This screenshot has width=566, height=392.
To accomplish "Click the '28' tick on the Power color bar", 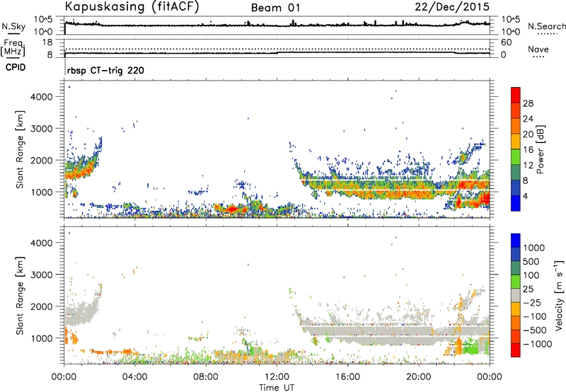I will [x=528, y=103].
